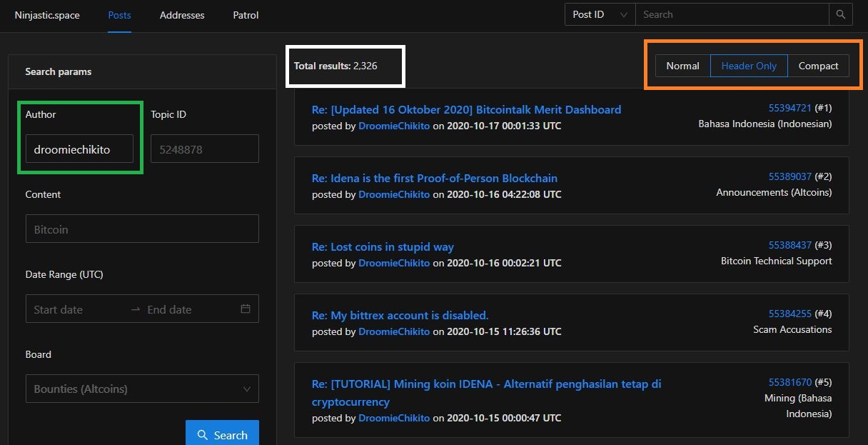
Task: Go to Ninjastic.space home
Action: pos(47,15)
